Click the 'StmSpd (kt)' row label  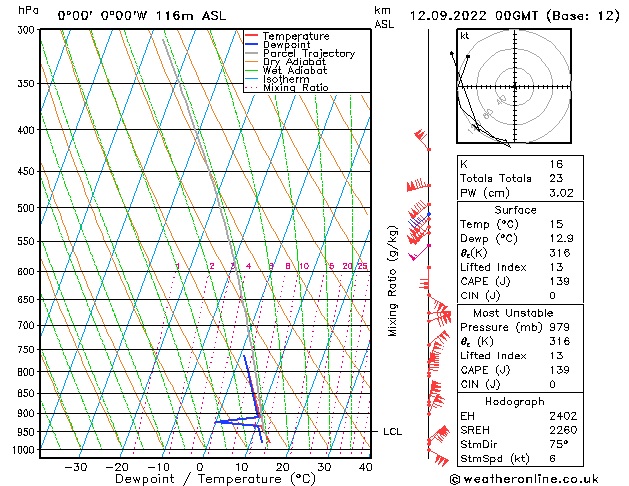point(495,459)
